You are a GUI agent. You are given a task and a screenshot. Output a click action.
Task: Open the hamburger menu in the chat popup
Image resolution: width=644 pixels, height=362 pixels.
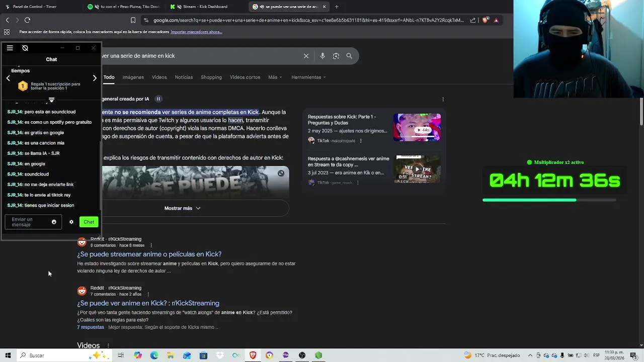click(10, 48)
